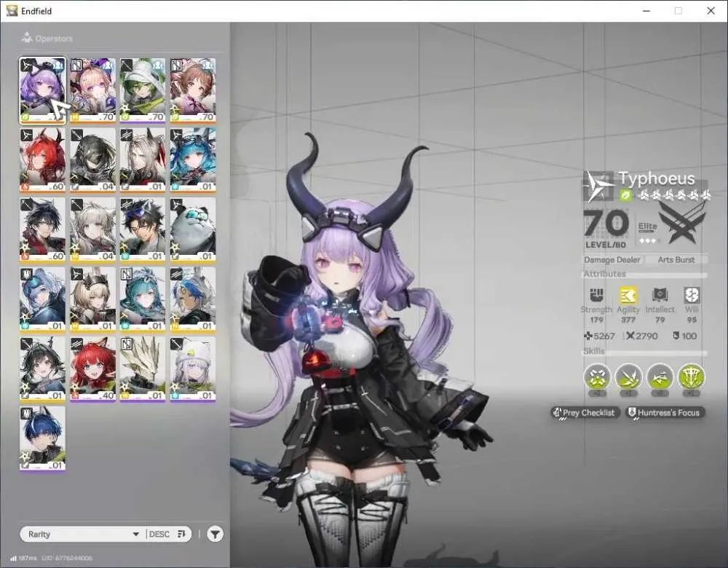
Task: Select the black-haired man with glasses card
Action: coord(143,229)
